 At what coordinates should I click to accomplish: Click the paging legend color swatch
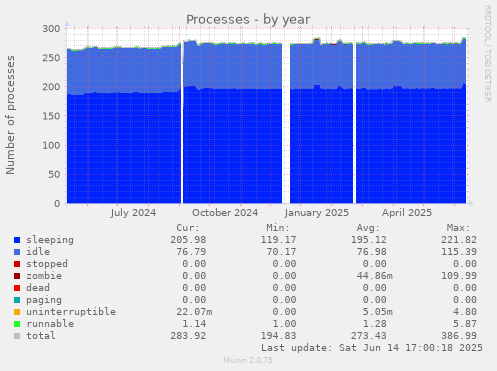[17, 300]
